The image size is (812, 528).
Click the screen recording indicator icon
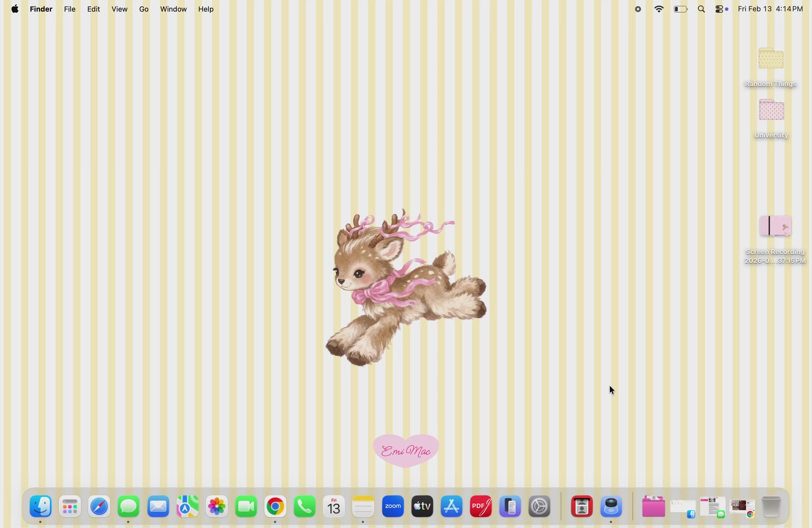click(638, 9)
